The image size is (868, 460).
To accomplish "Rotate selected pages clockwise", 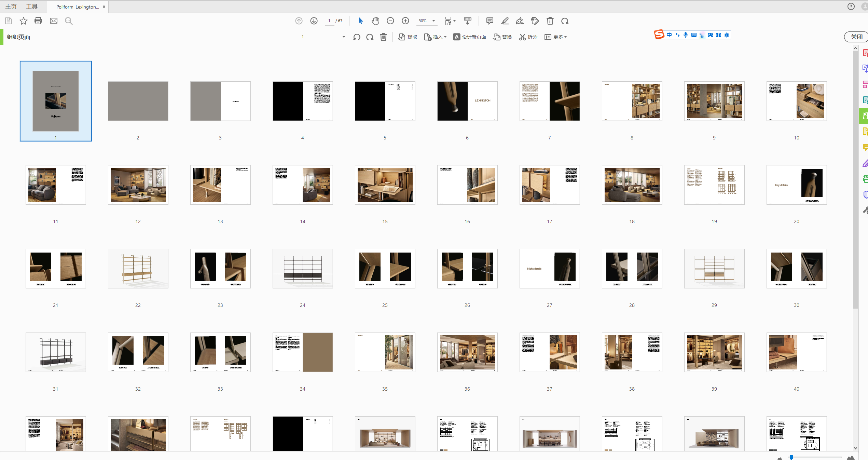I will [x=370, y=37].
